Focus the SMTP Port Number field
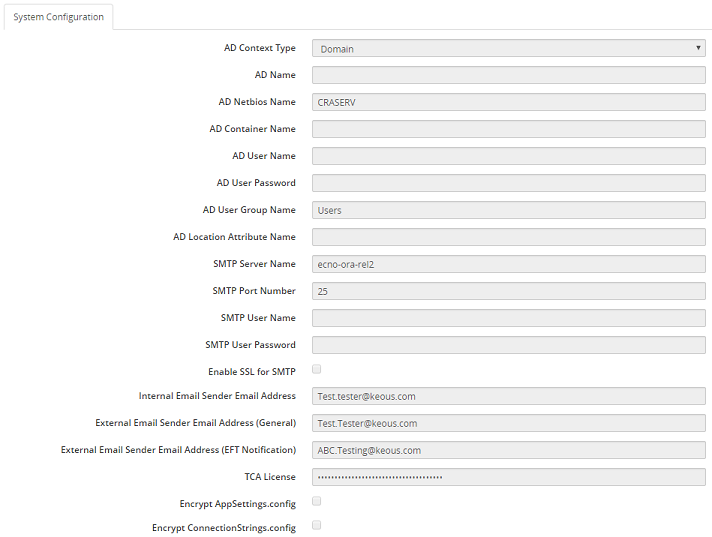The width and height of the screenshot is (712, 537). point(508,291)
